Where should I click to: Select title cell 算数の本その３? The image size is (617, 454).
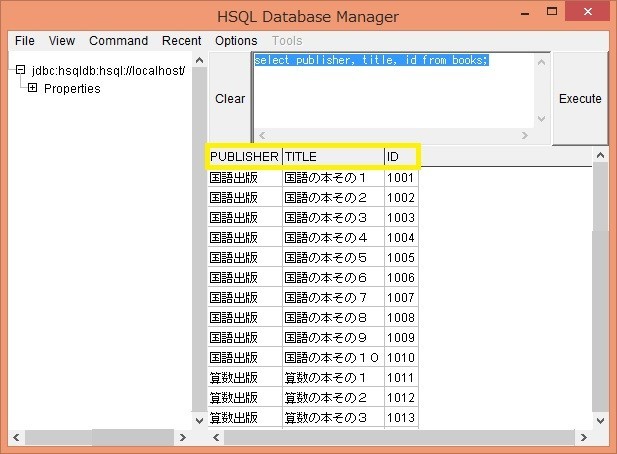click(333, 417)
